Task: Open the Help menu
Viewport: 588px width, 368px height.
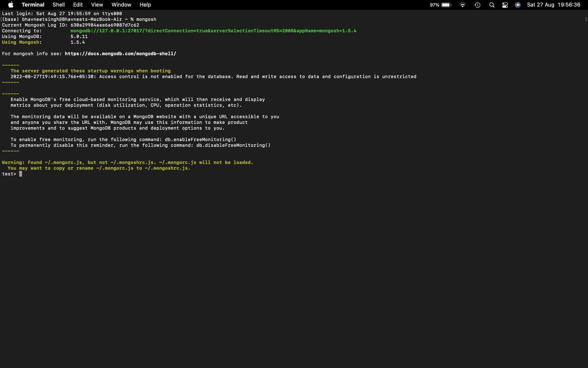Action: click(145, 5)
